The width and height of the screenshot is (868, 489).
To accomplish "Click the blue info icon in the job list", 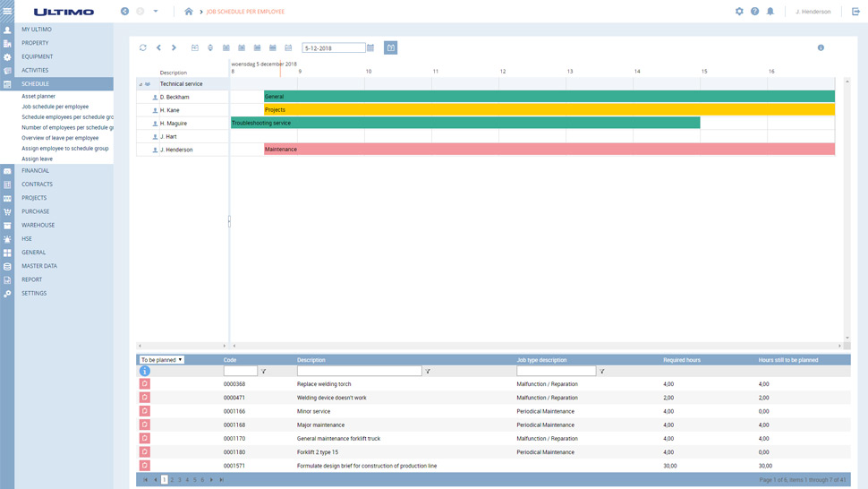I will [145, 371].
